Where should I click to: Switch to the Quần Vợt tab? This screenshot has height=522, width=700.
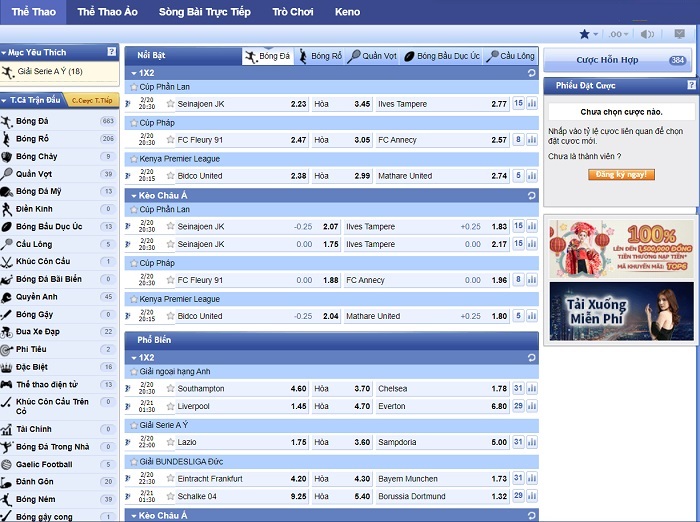click(372, 57)
